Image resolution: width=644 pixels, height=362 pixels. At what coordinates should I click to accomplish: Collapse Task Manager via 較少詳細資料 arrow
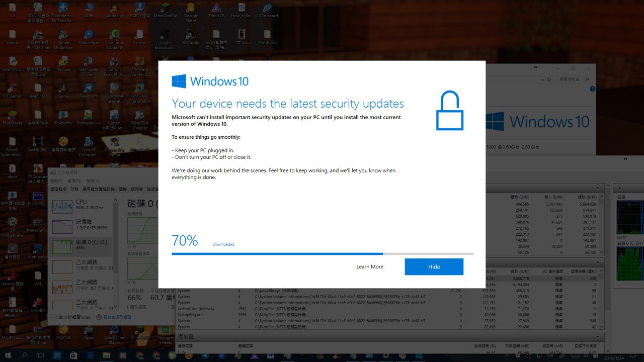click(54, 317)
